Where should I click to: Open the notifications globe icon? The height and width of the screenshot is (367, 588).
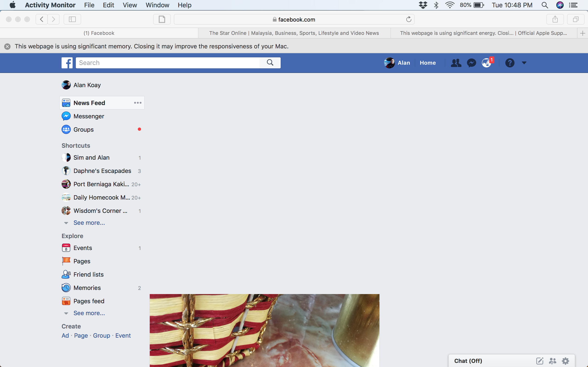click(487, 63)
